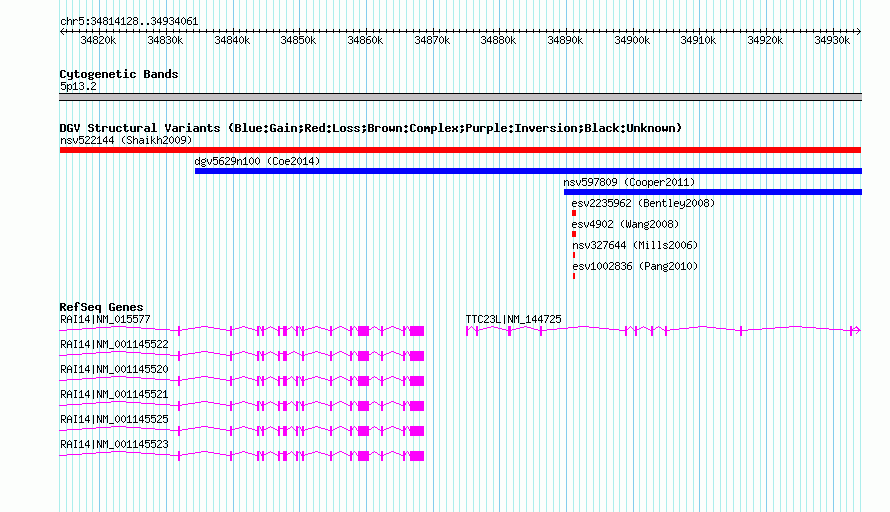Click the small red esv4902 loss marker
This screenshot has height=512, width=890.
coord(574,234)
